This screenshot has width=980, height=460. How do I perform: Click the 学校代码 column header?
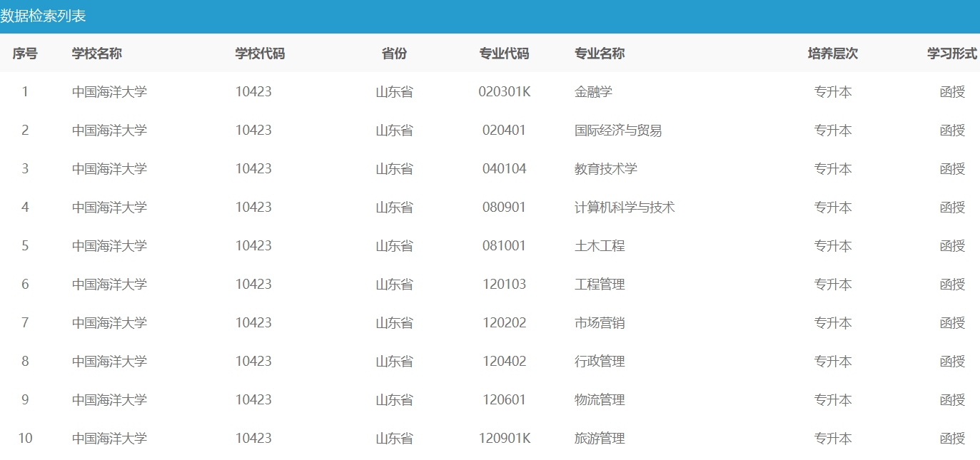[x=261, y=53]
